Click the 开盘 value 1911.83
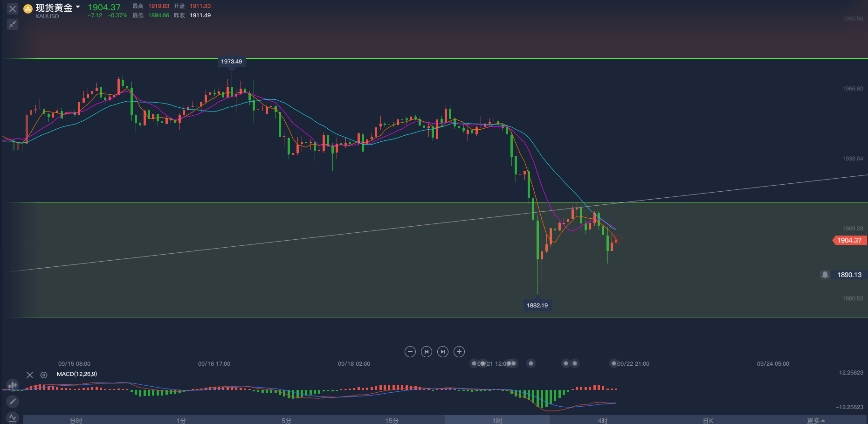868x424 pixels. pos(200,6)
